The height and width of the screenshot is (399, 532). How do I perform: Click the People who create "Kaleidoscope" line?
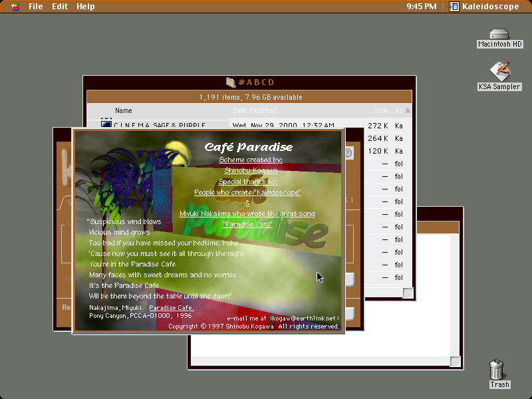coord(247,192)
